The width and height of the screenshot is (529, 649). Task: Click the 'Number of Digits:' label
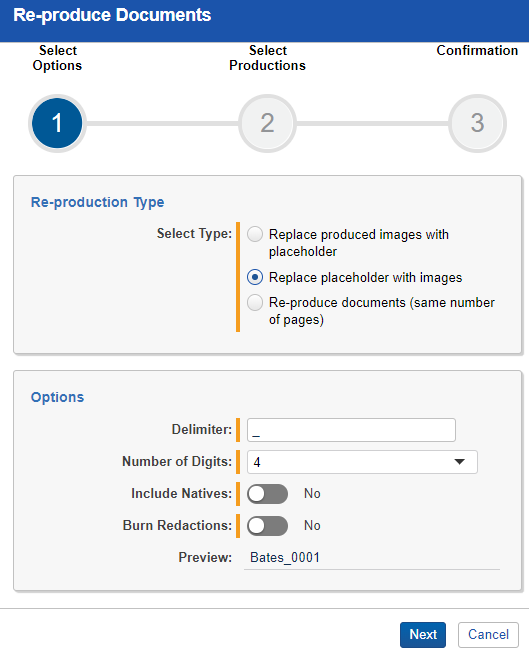pos(177,461)
